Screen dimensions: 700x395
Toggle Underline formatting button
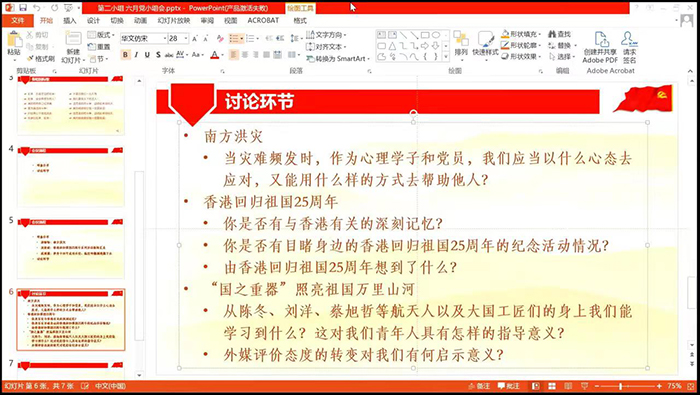tap(147, 55)
